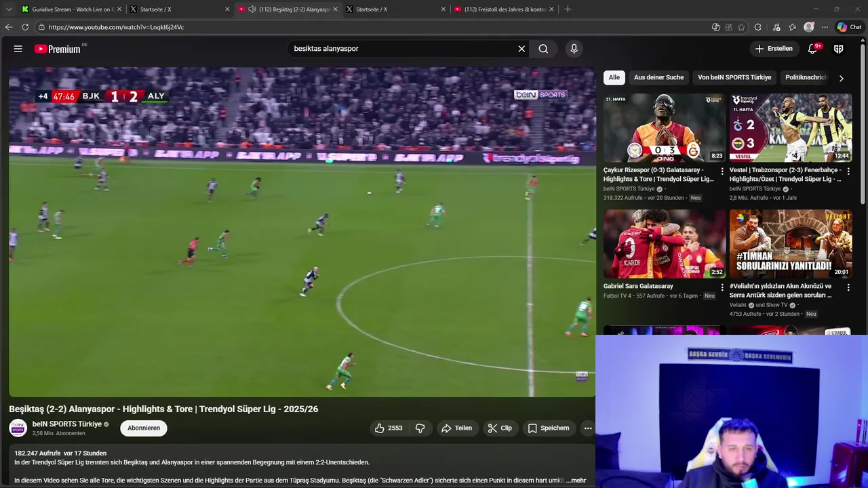868x488 pixels.
Task: Save video with Speichern button
Action: [549, 428]
